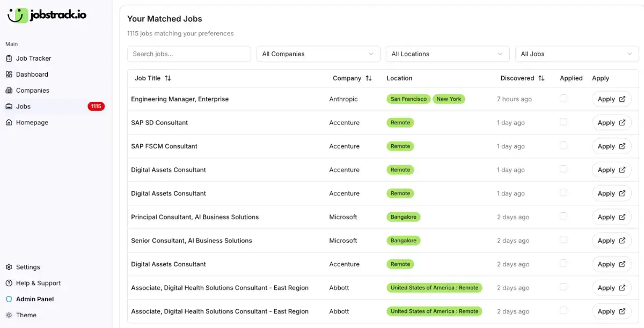Viewport: 644px width, 328px height.
Task: Click Job Title column header
Action: coord(153,78)
